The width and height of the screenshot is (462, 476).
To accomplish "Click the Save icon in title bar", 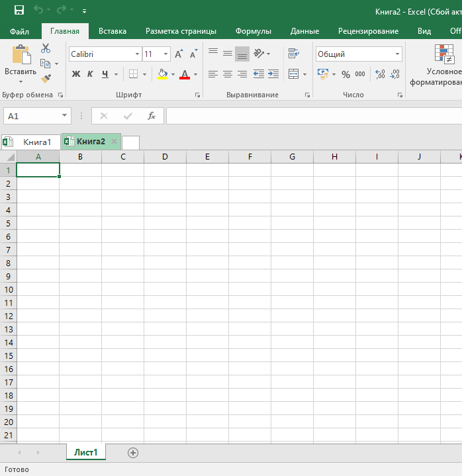I will tap(19, 11).
